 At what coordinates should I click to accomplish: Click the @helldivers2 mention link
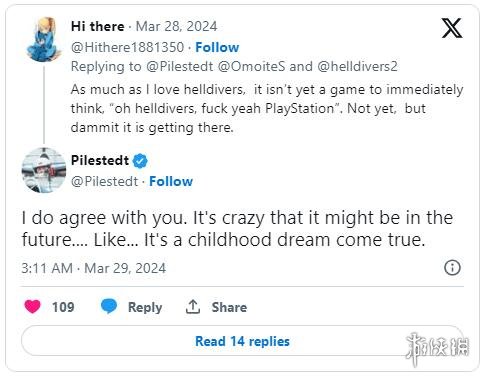[x=357, y=66]
